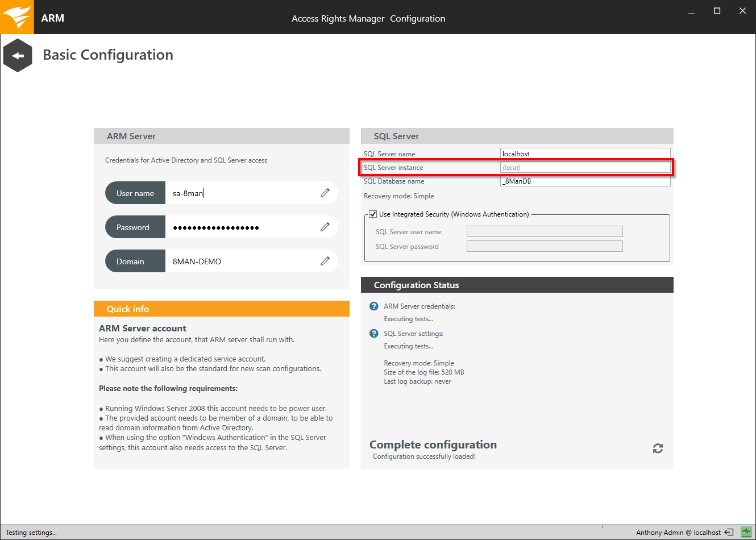Click the ARM Server credentials question mark icon

(x=374, y=306)
